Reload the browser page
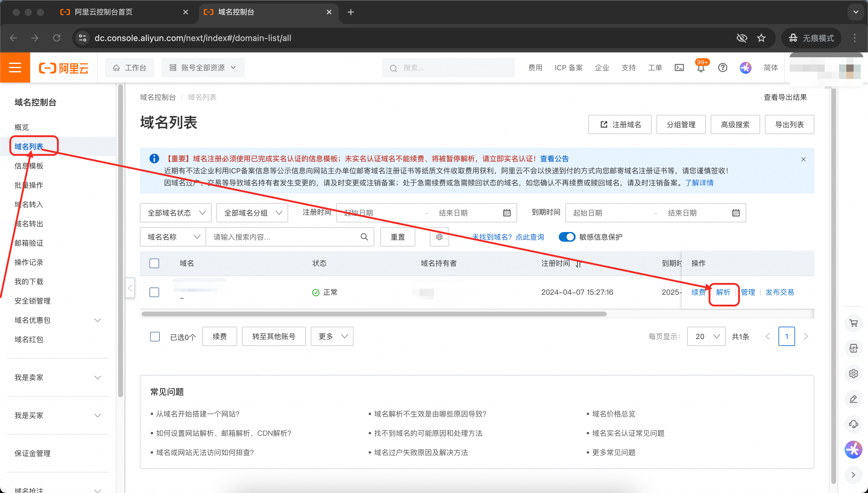The image size is (868, 493). tap(57, 38)
